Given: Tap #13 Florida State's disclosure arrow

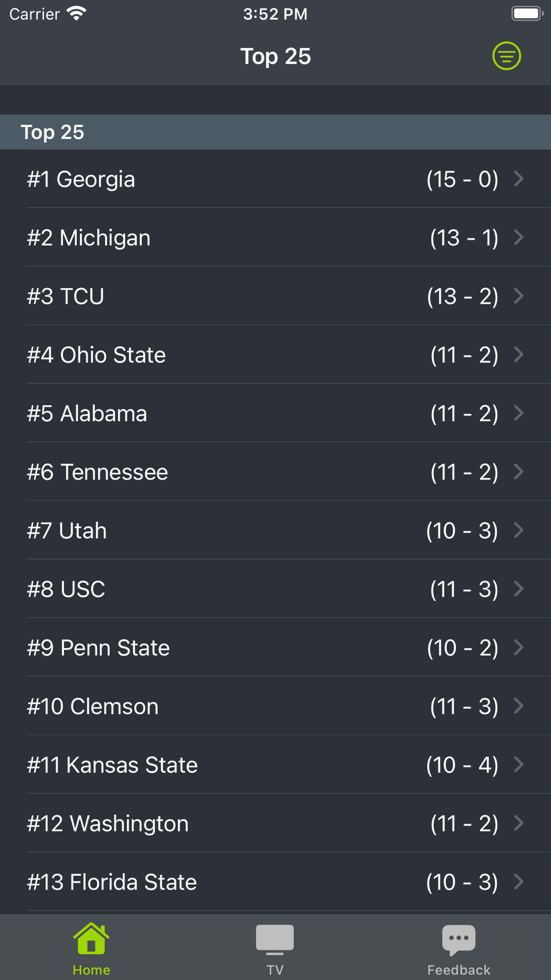Looking at the screenshot, I should pyautogui.click(x=518, y=882).
